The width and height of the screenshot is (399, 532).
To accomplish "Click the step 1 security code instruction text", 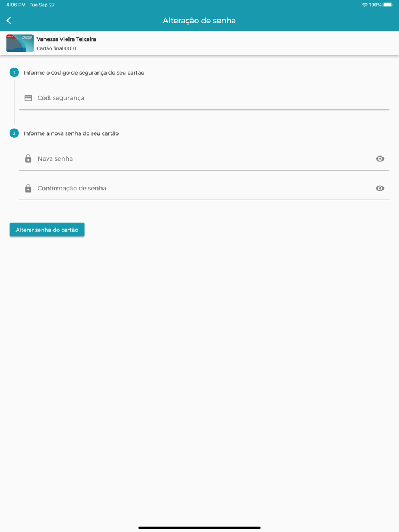I will pyautogui.click(x=84, y=72).
